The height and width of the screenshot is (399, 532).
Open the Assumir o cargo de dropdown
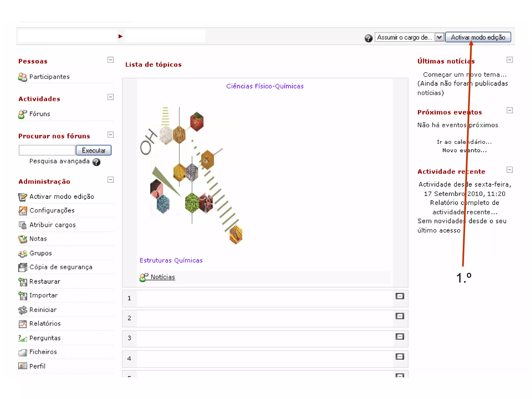[x=409, y=37]
